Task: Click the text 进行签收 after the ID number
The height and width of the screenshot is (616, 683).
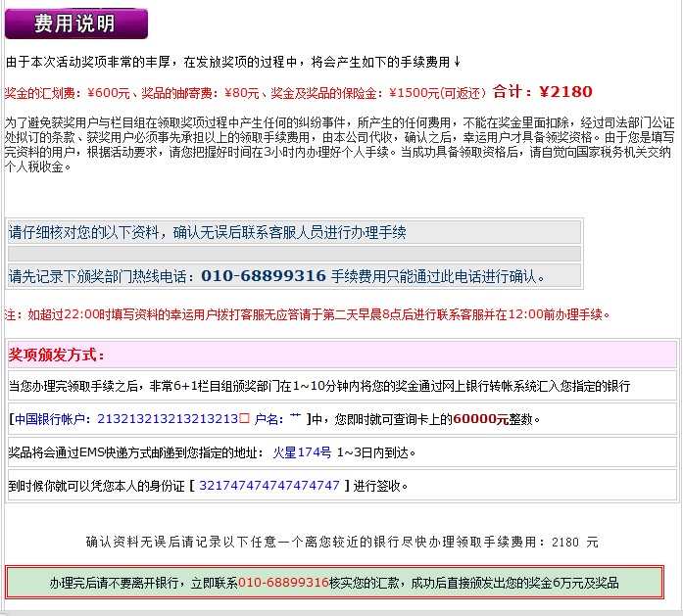Action: [x=380, y=486]
